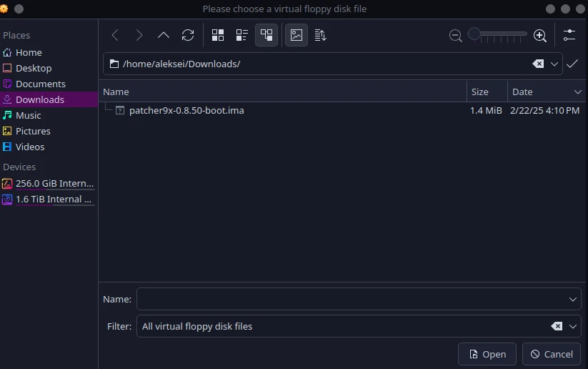Open the sorting options menu

pos(320,35)
